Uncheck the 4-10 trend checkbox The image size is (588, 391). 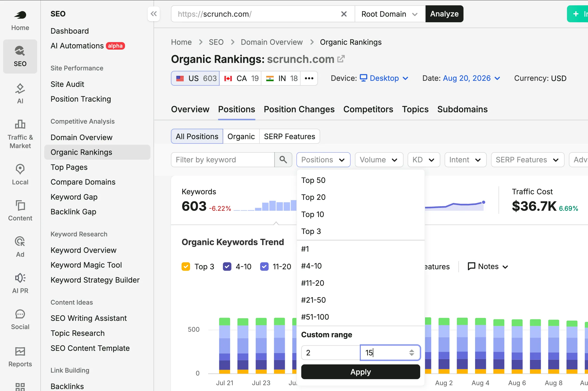pos(227,266)
